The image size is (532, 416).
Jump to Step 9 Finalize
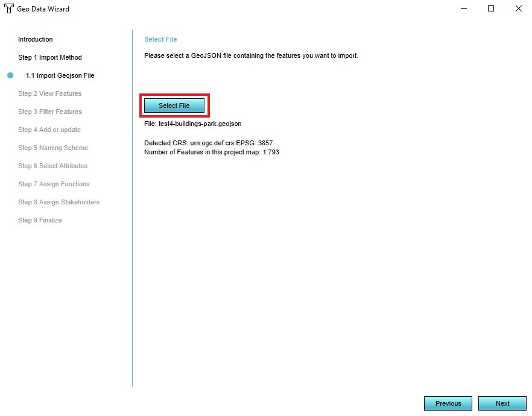tap(40, 220)
